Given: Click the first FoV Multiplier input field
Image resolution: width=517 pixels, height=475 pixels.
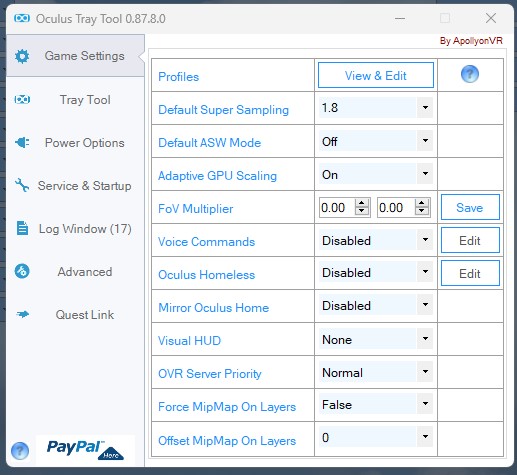Looking at the screenshot, I should 337,207.
